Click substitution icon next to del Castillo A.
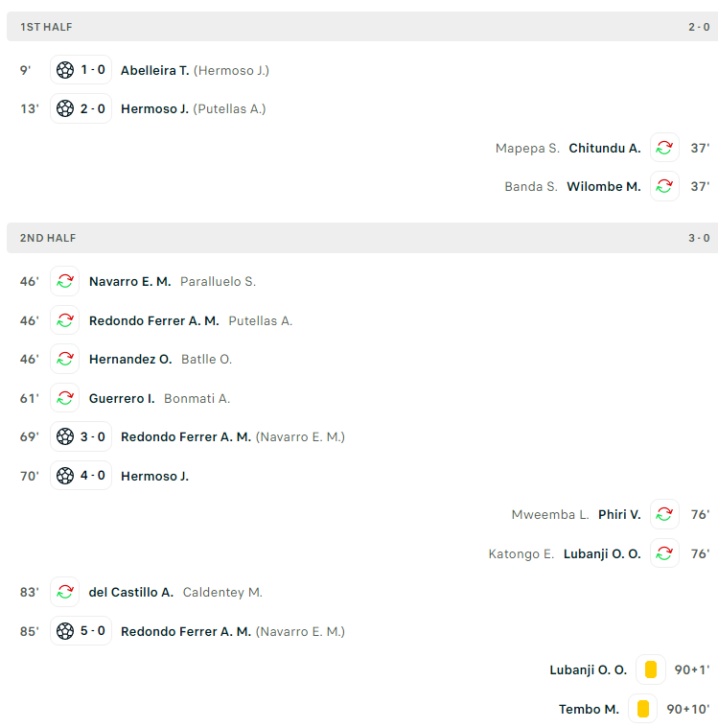 65,592
